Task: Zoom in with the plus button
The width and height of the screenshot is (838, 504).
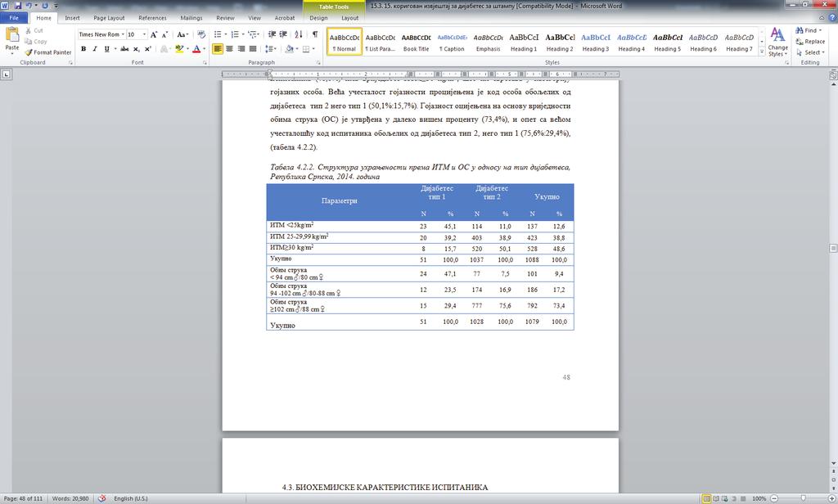Action: (x=831, y=498)
